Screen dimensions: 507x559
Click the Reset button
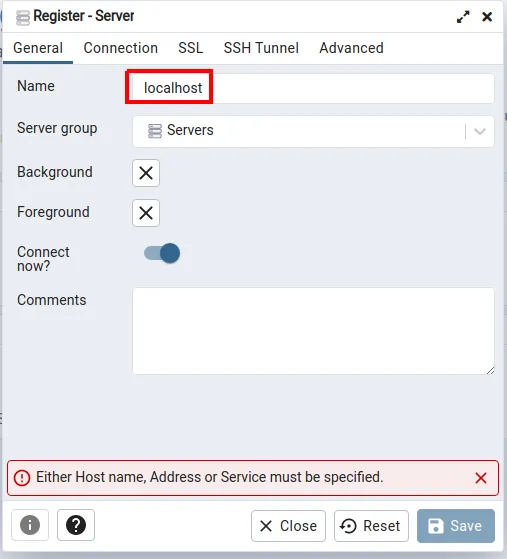point(371,526)
